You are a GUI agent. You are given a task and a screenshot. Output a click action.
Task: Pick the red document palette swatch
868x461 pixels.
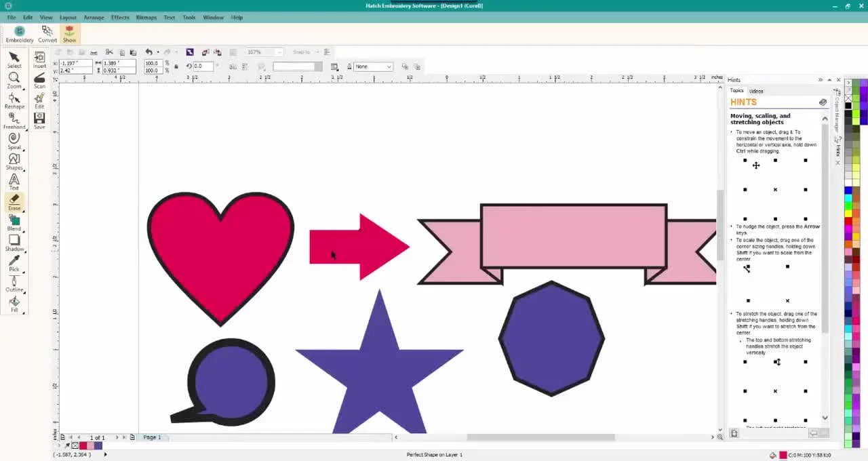pyautogui.click(x=83, y=445)
